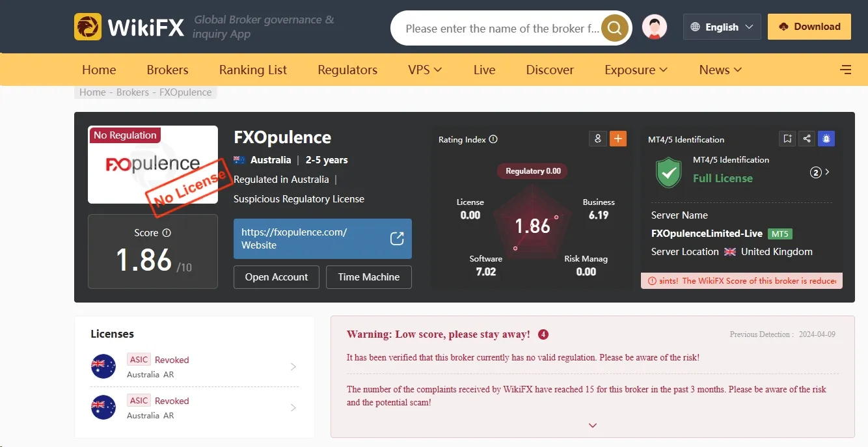Image resolution: width=868 pixels, height=447 pixels.
Task: Click the search magnifier button
Action: pyautogui.click(x=615, y=28)
